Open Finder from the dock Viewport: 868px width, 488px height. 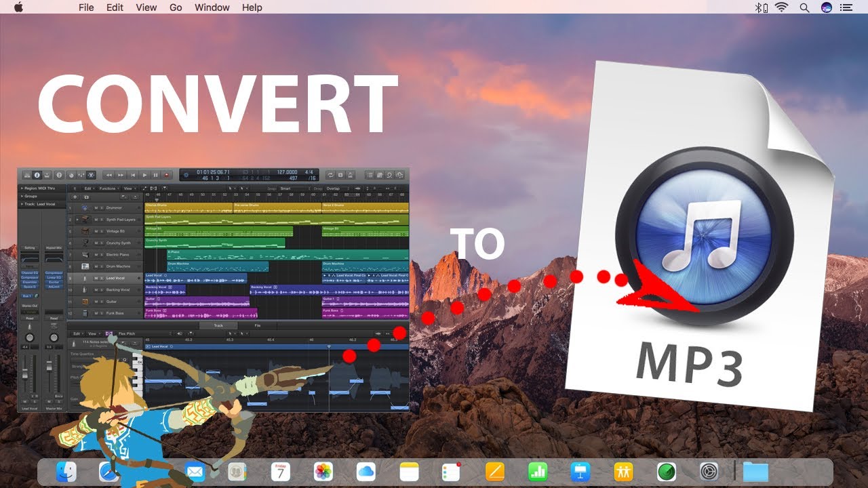tap(66, 472)
